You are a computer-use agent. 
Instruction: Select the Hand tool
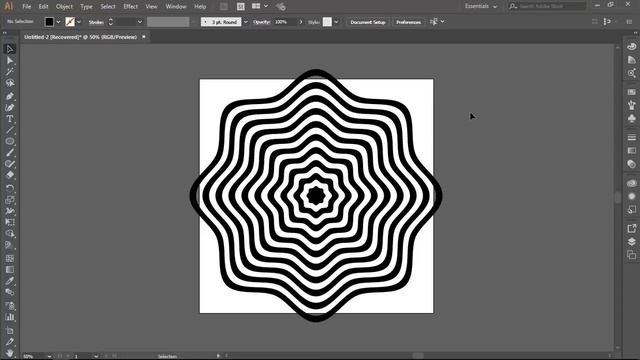[10, 353]
